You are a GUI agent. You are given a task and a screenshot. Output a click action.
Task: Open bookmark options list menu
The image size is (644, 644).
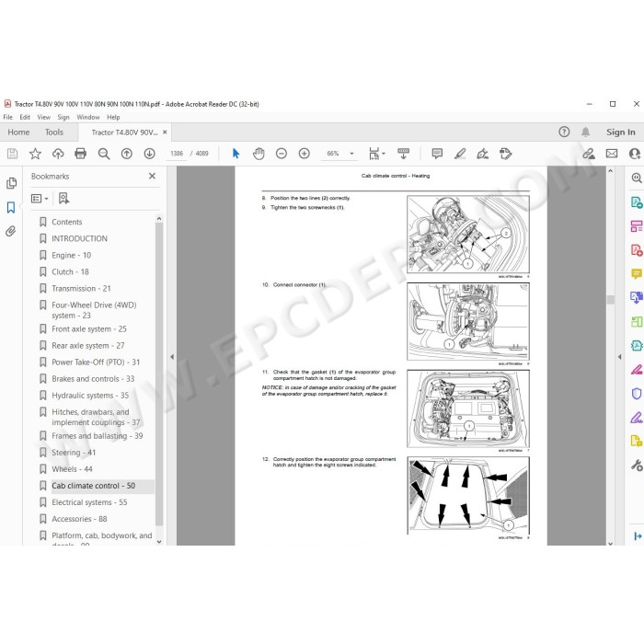[x=40, y=199]
